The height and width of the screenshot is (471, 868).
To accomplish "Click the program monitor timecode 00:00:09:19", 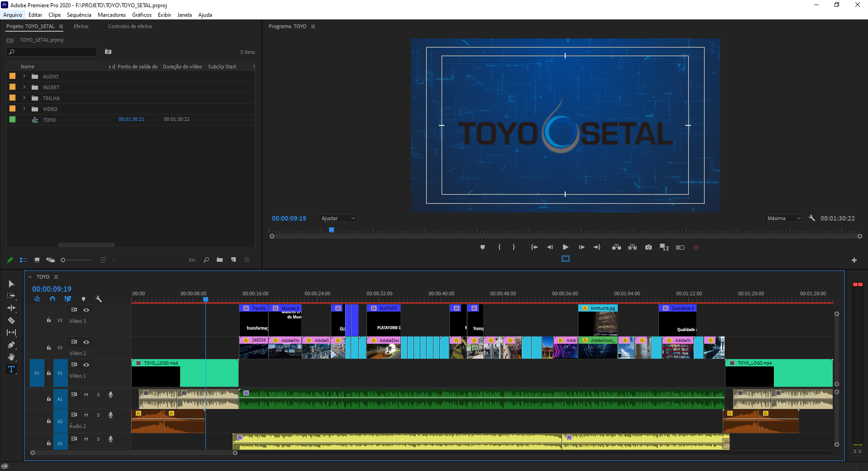I will (x=289, y=218).
